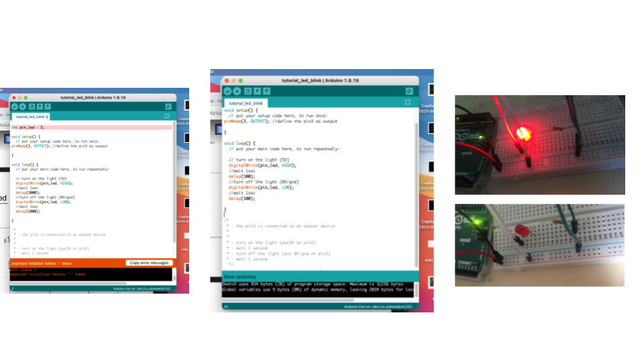The height and width of the screenshot is (362, 644).
Task: Click 'Global variables use 9 bytes' console line
Action: coord(318,290)
